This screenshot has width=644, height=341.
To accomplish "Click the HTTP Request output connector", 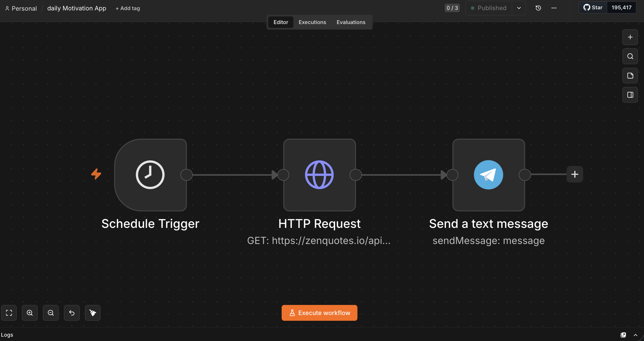I will [356, 175].
